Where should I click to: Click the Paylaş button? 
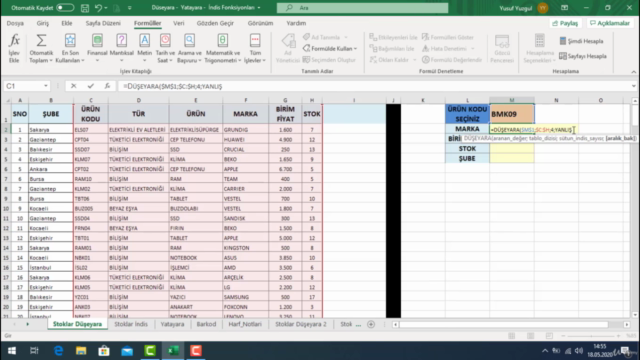pyautogui.click(x=565, y=23)
